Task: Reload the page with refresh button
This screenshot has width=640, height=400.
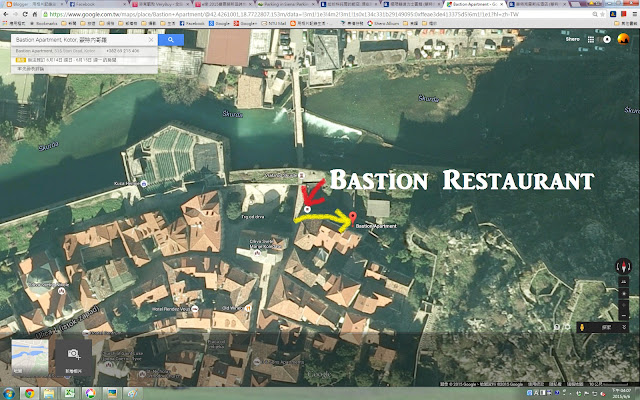Action: pyautogui.click(x=25, y=14)
